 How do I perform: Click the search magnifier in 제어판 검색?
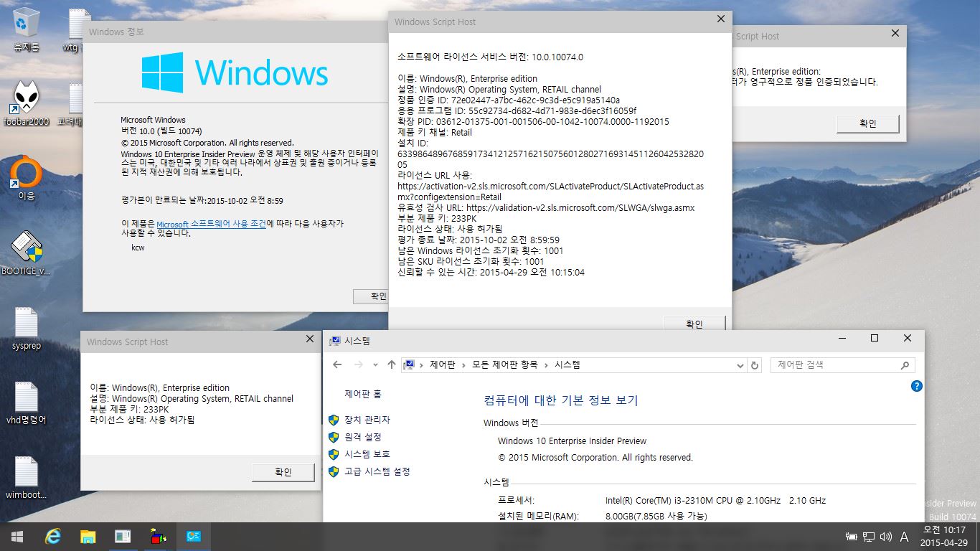pyautogui.click(x=905, y=365)
